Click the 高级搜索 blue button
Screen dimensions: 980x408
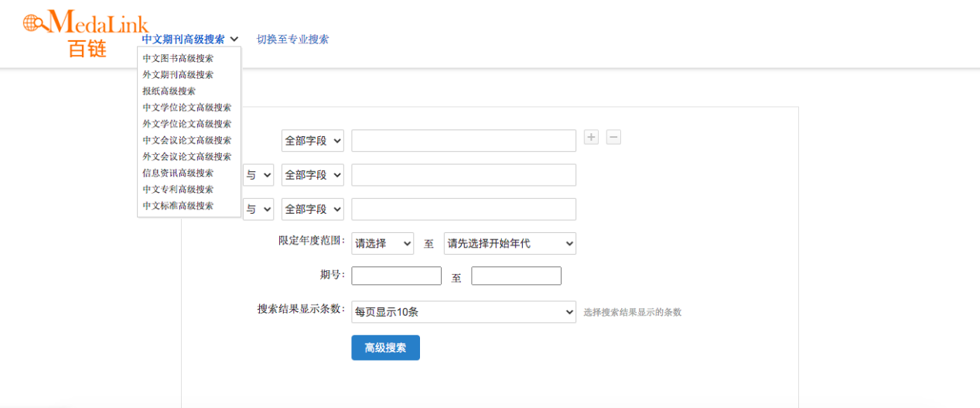385,348
